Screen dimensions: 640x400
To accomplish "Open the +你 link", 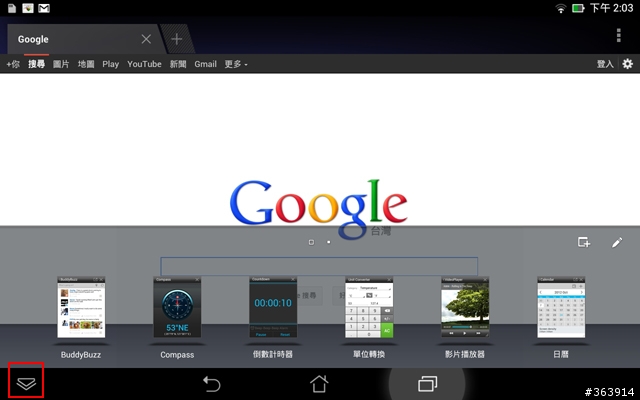I will (x=13, y=64).
